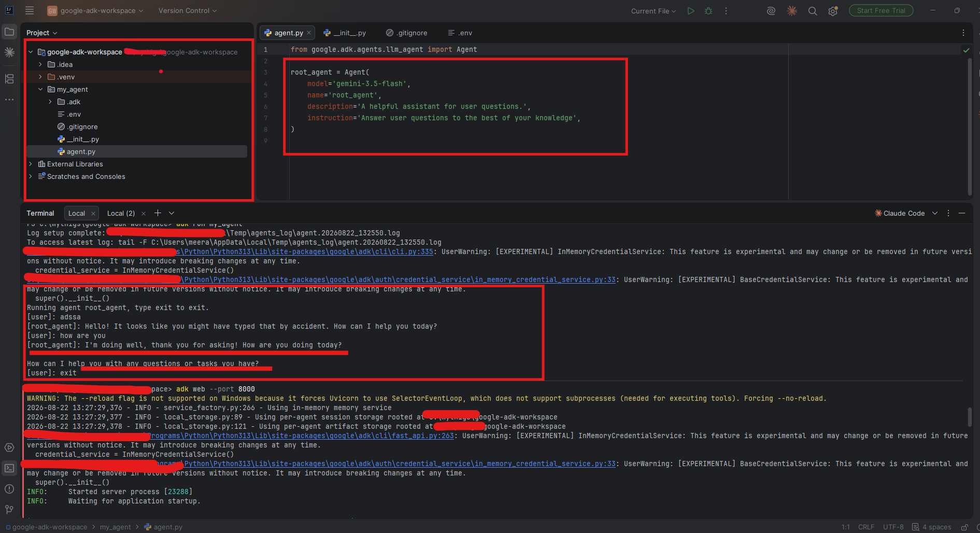The image size is (980, 533).
Task: Hide the terminal tool window
Action: tap(962, 213)
